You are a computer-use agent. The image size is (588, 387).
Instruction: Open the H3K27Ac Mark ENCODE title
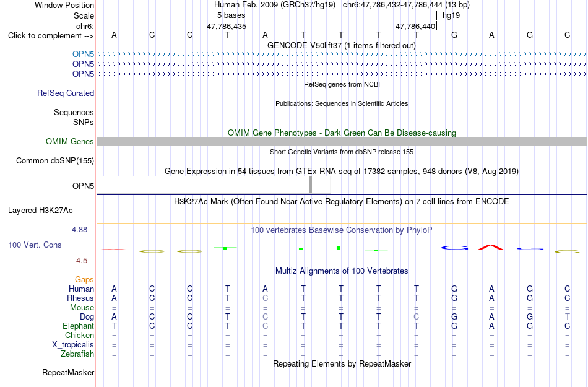pos(342,202)
